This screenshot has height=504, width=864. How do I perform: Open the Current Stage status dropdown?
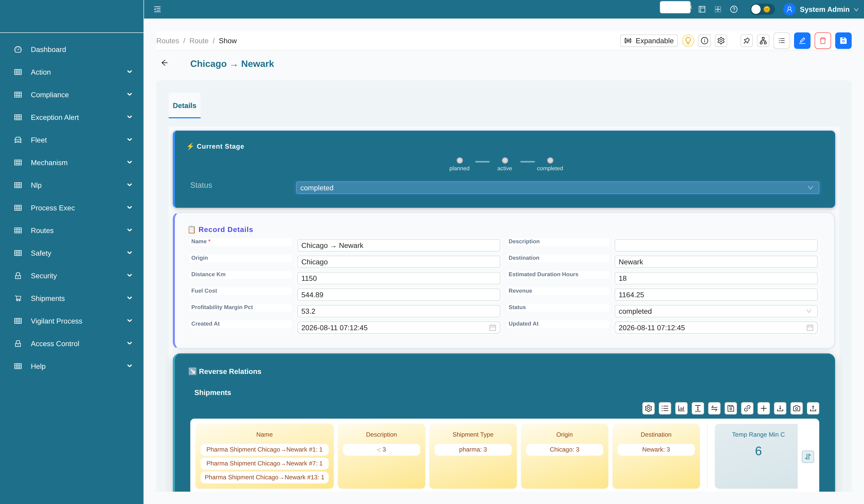click(x=557, y=188)
